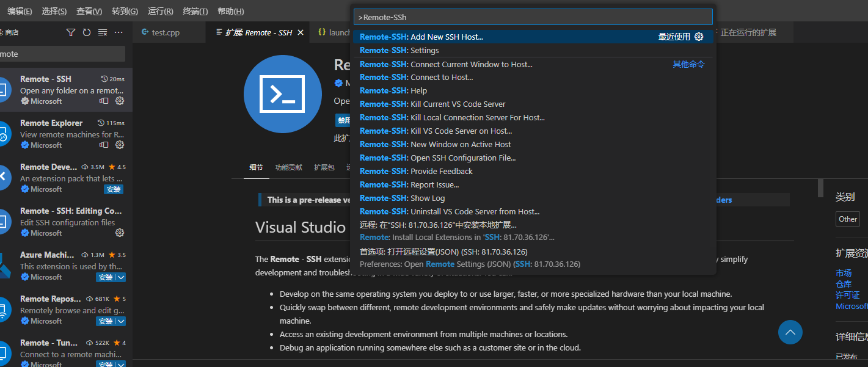Viewport: 868px width, 367px height.
Task: Open the 许可证 license link
Action: click(x=848, y=295)
